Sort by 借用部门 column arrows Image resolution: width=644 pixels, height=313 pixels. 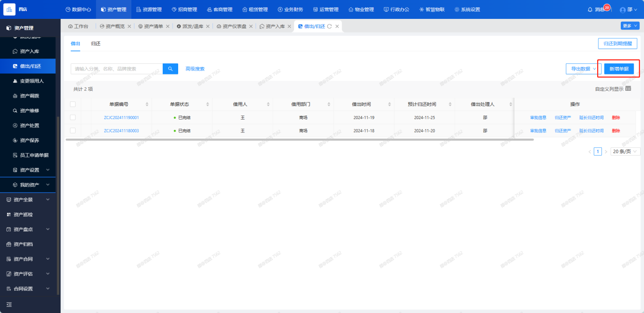(x=329, y=104)
